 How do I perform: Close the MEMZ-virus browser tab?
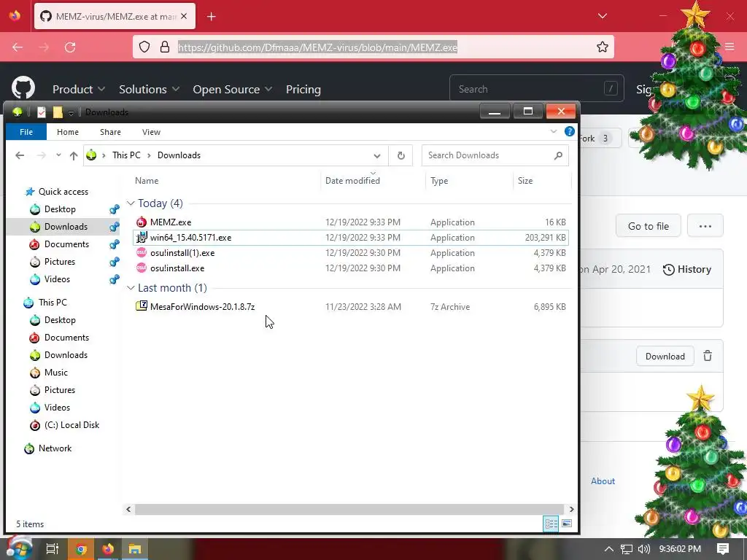coord(184,16)
